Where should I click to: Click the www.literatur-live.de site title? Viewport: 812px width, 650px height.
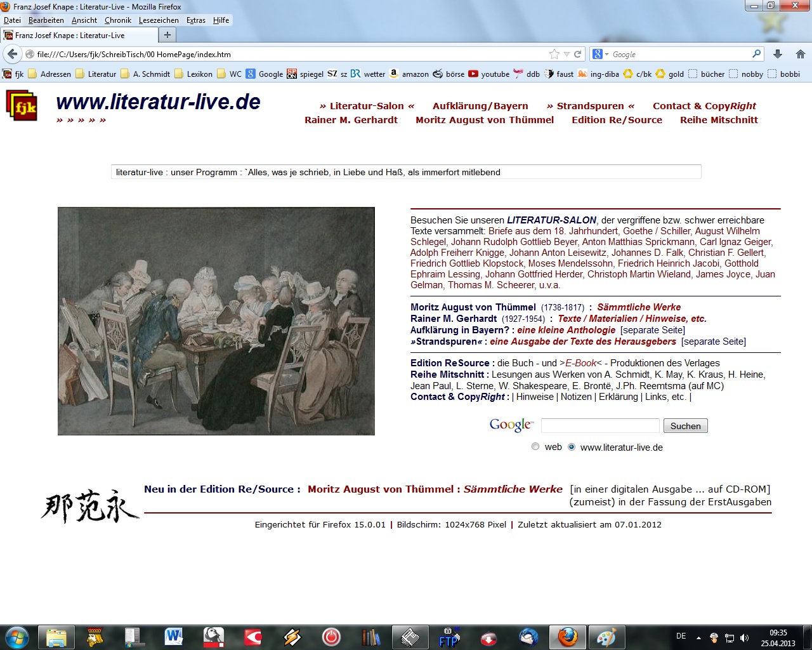[158, 102]
